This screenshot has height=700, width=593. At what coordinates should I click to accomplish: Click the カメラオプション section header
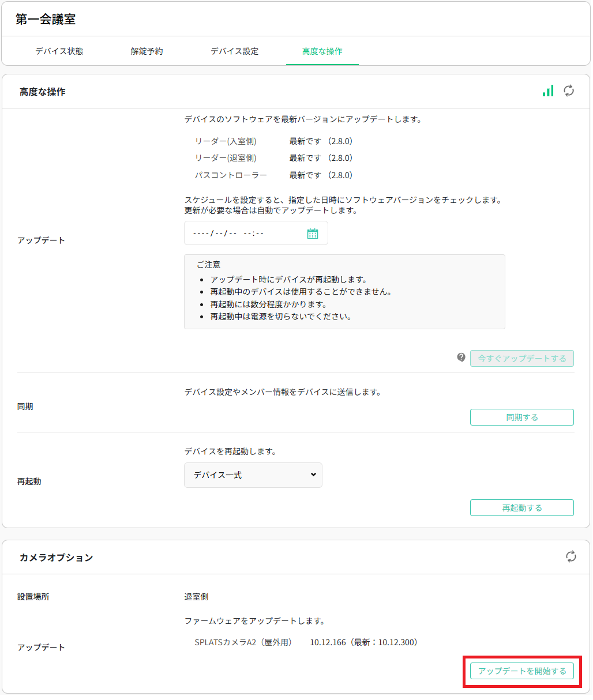[56, 558]
